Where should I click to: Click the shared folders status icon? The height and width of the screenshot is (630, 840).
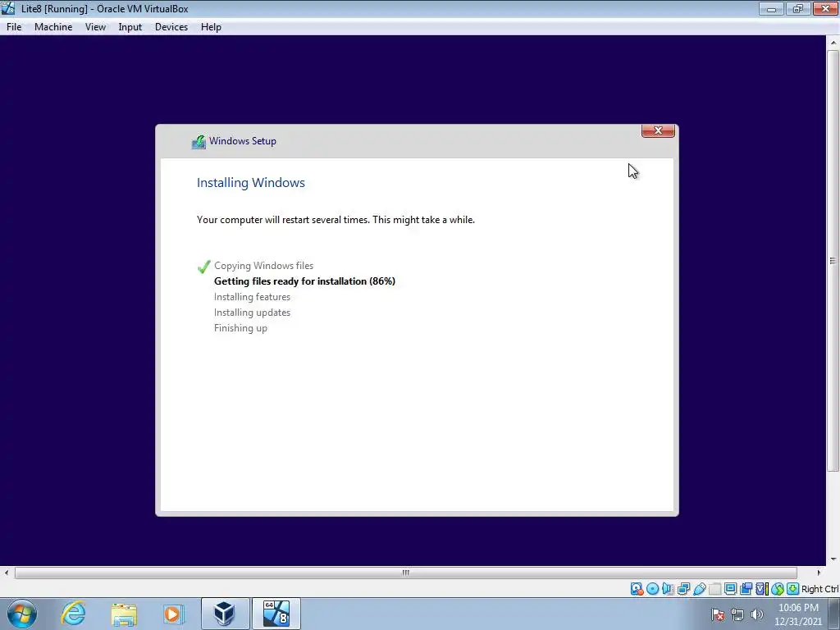pyautogui.click(x=714, y=589)
